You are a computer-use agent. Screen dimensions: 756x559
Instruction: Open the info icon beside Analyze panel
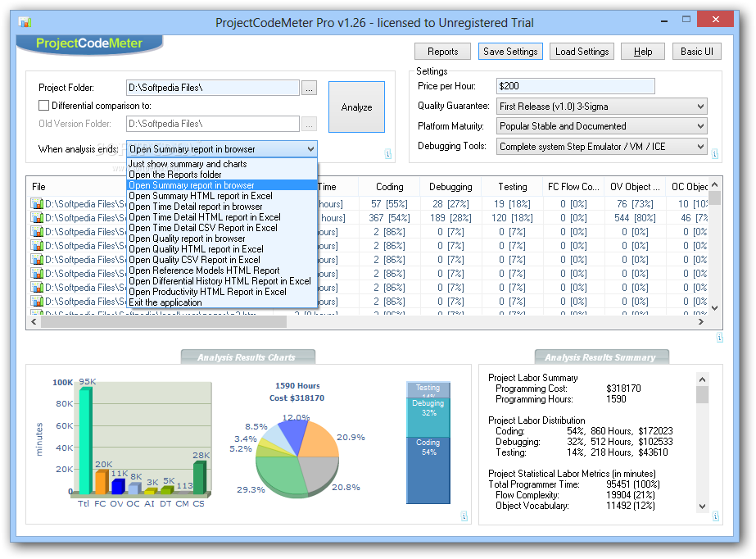(x=388, y=154)
